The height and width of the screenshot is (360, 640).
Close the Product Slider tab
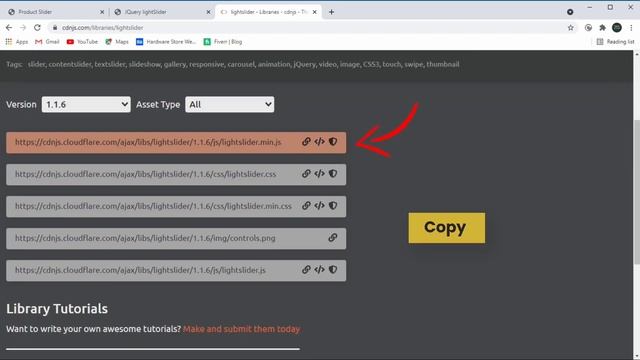tap(102, 12)
